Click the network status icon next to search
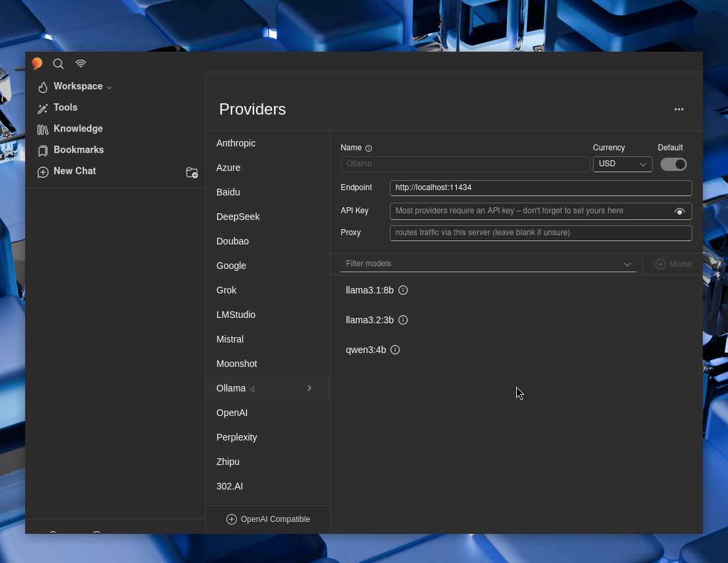The image size is (728, 563). (x=81, y=64)
